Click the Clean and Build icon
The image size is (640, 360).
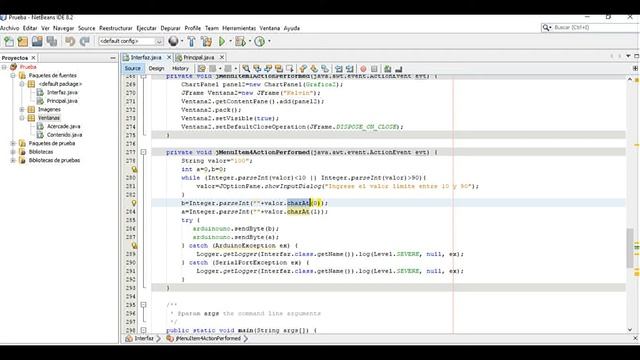pyautogui.click(x=207, y=41)
